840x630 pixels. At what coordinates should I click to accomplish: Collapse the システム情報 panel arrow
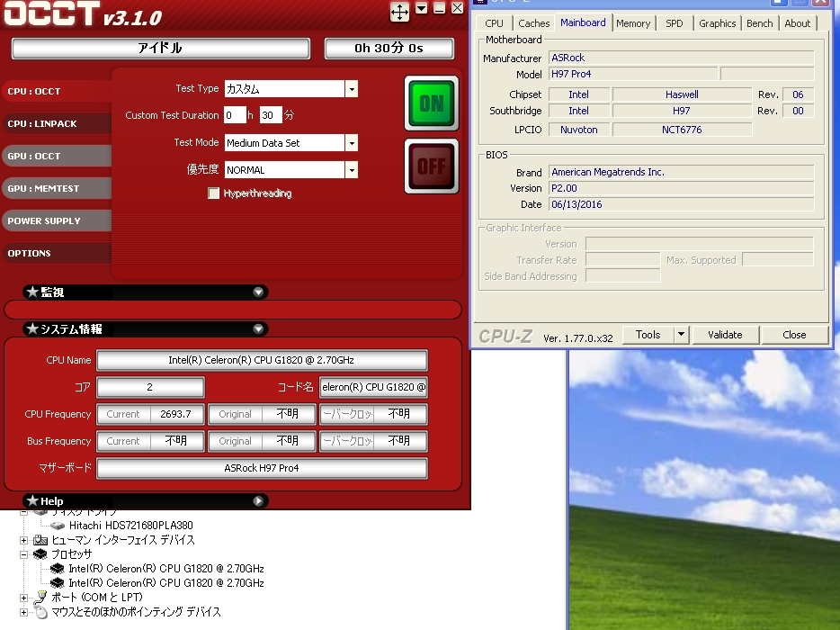point(258,328)
